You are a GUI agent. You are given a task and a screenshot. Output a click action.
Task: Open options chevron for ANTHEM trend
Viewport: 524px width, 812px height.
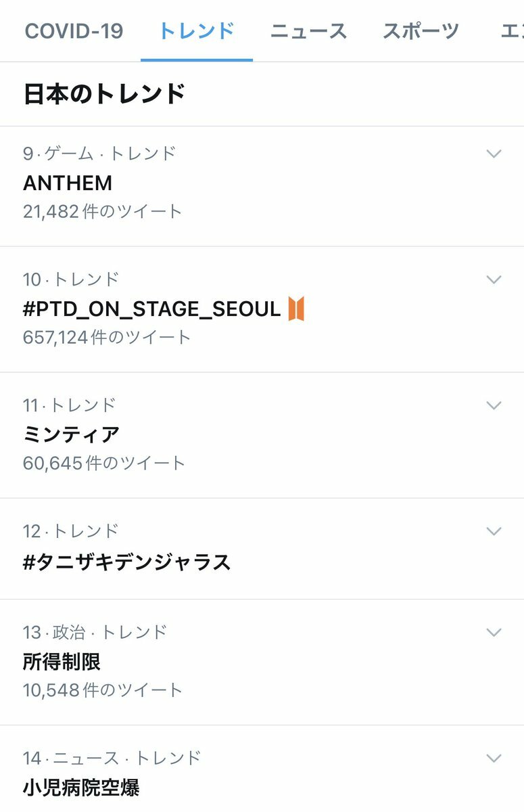[494, 154]
